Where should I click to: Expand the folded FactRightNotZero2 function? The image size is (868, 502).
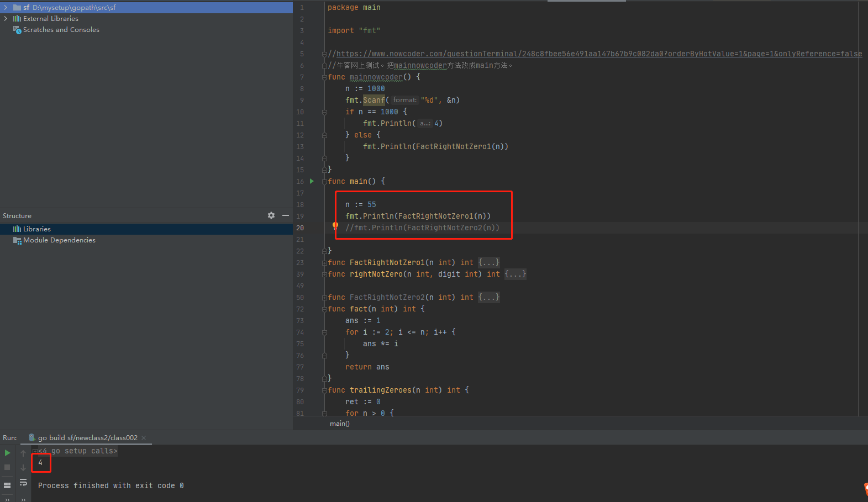click(324, 298)
